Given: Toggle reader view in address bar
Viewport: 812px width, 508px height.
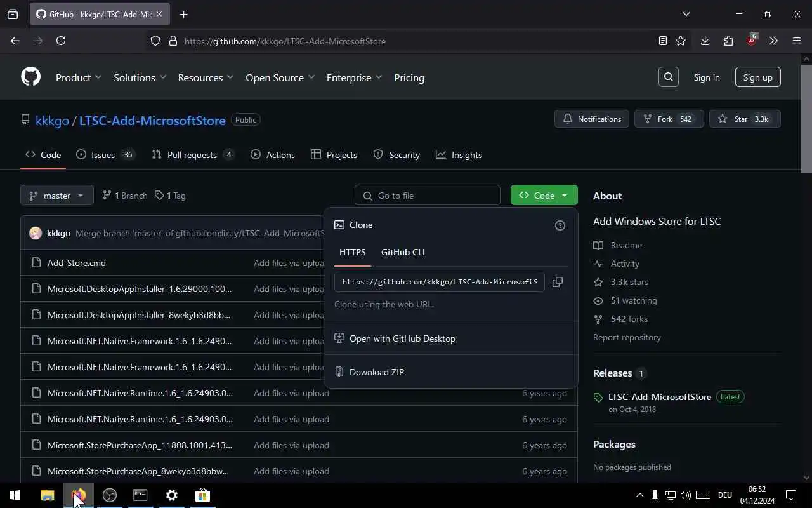Looking at the screenshot, I should [662, 41].
